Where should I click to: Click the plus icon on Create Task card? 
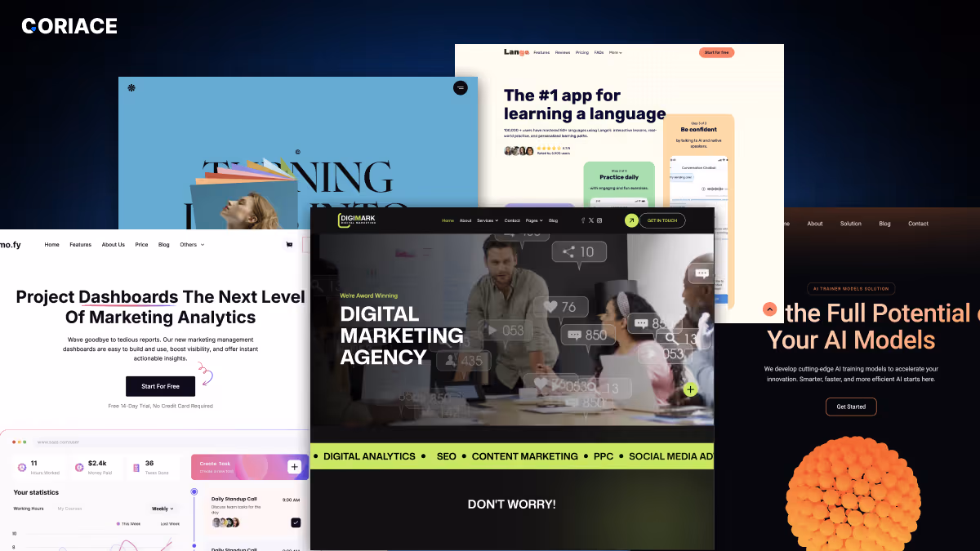(x=294, y=467)
